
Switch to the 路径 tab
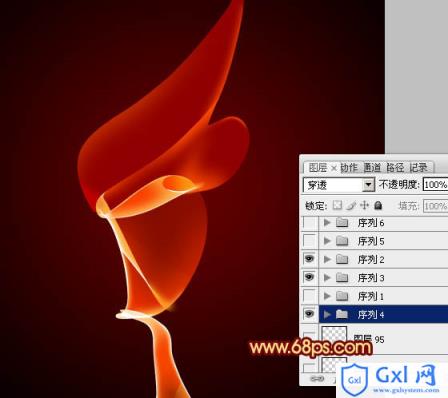click(x=395, y=168)
